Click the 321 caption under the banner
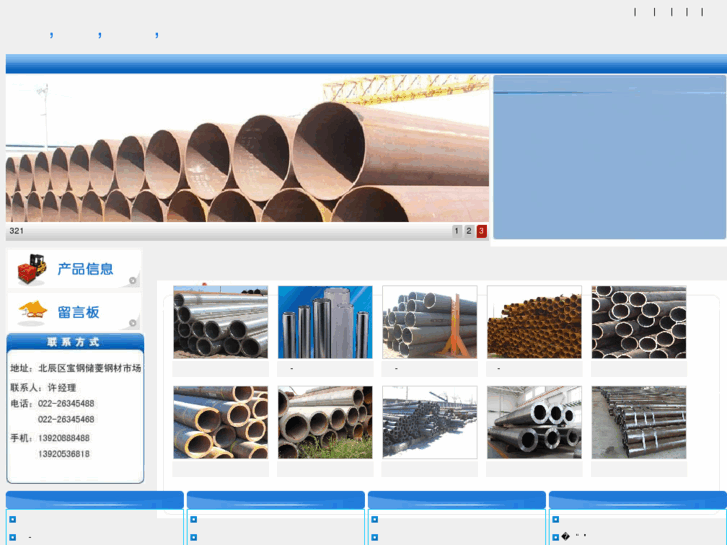 (x=16, y=231)
